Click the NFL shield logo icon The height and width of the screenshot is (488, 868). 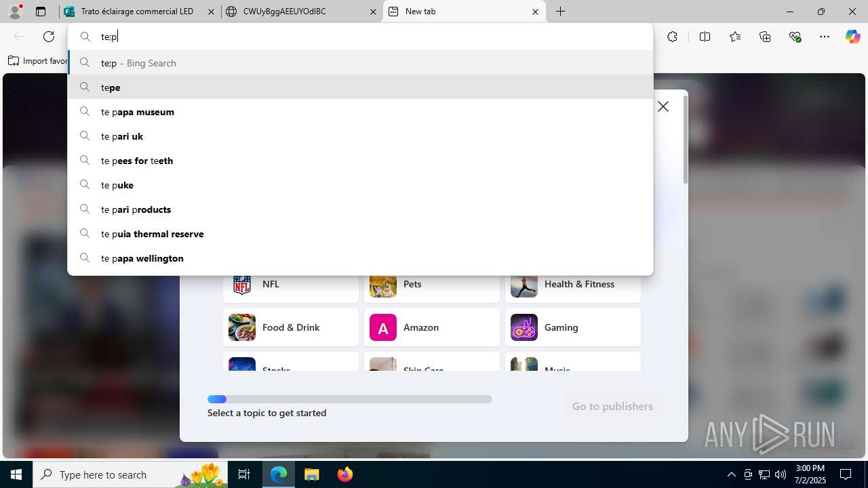point(242,285)
